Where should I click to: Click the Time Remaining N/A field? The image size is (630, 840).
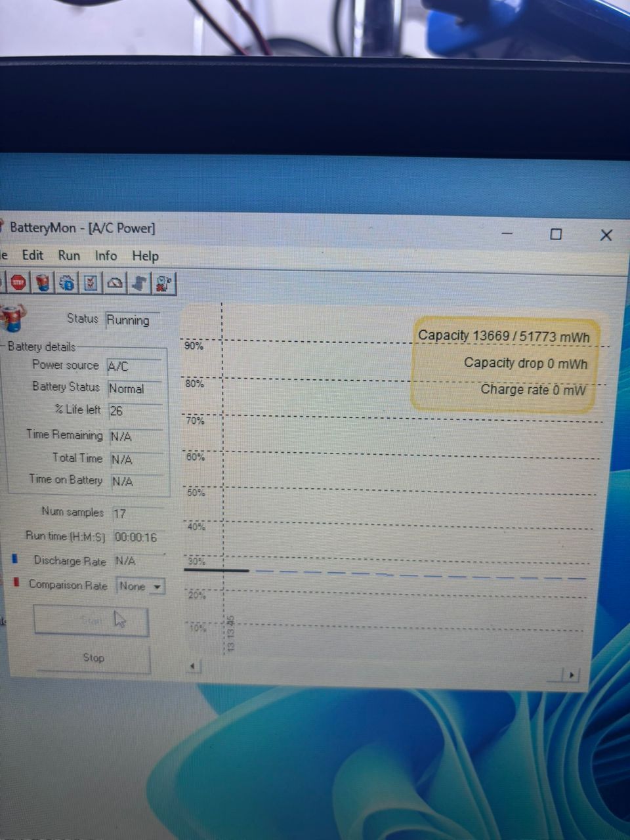click(136, 436)
